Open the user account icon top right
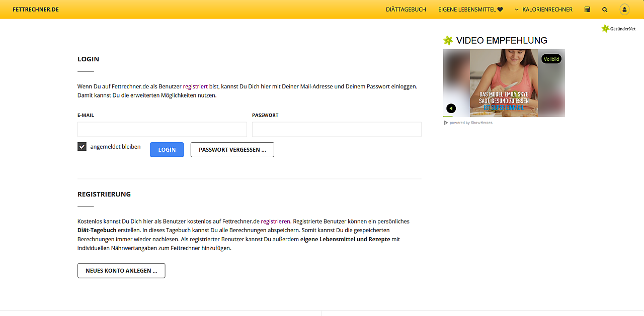644x316 pixels. click(x=624, y=9)
